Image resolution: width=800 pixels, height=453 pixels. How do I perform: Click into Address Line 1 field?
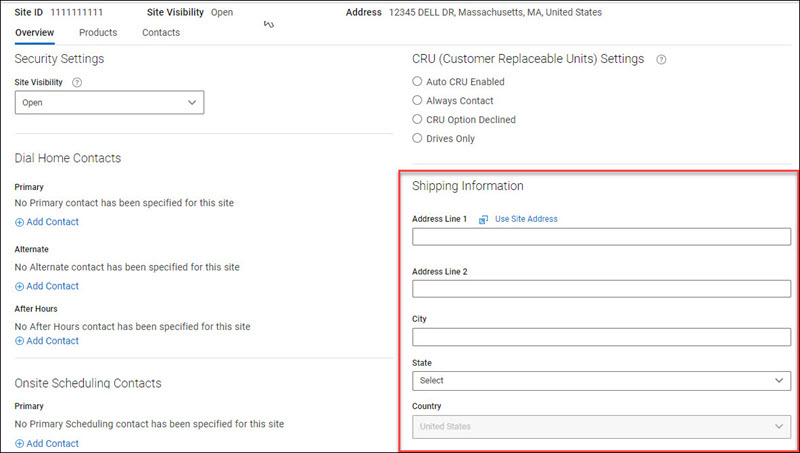tap(601, 237)
